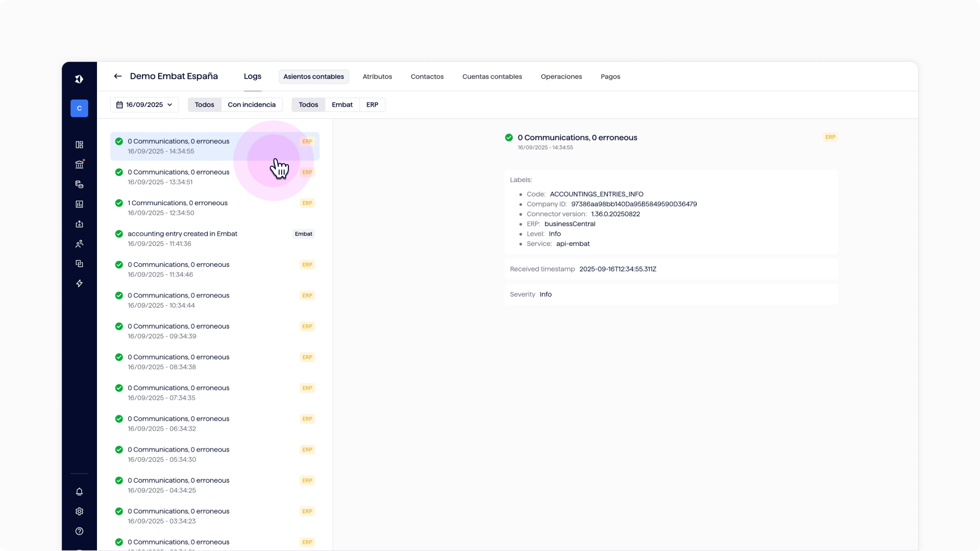
Task: Open the 16/09/2025 date dropdown
Action: pos(144,105)
